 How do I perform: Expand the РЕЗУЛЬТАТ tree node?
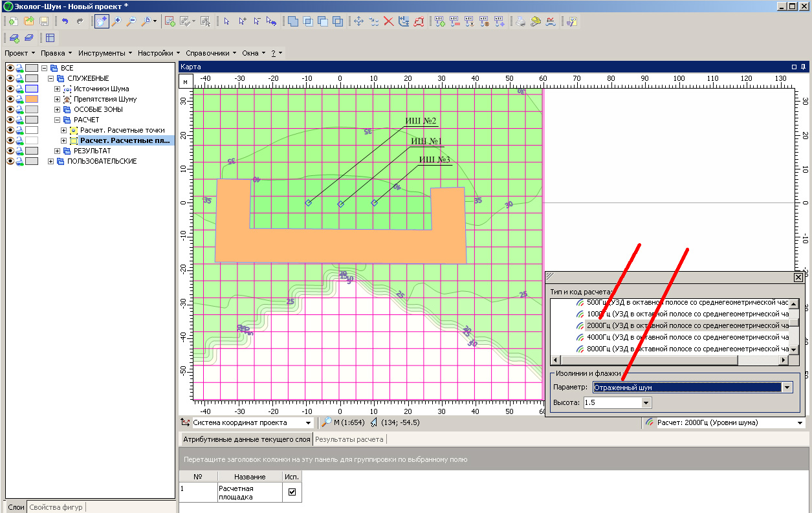[x=58, y=151]
